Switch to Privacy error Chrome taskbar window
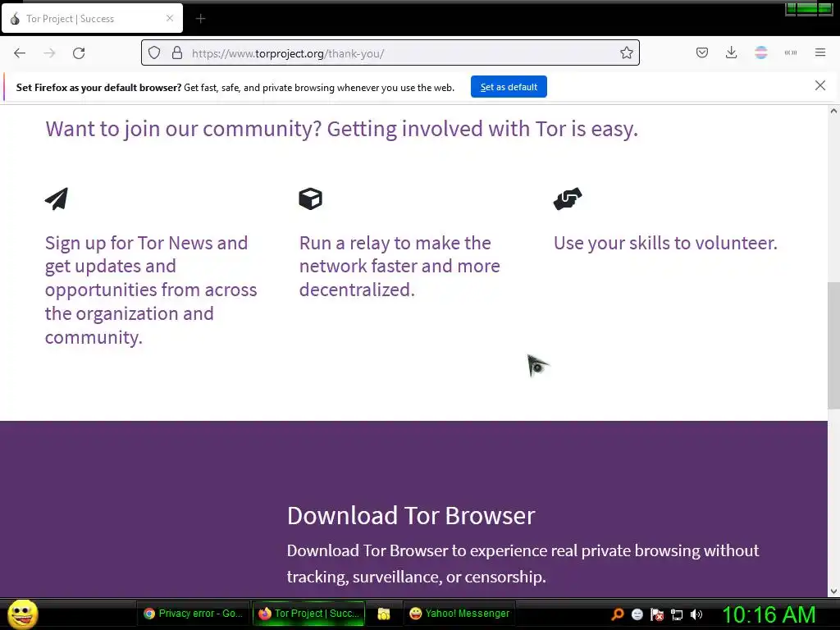840x630 pixels. pos(194,614)
